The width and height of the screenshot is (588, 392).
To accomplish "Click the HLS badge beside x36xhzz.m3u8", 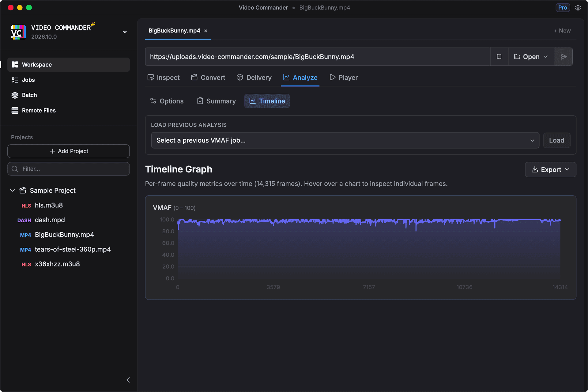I will (x=26, y=264).
